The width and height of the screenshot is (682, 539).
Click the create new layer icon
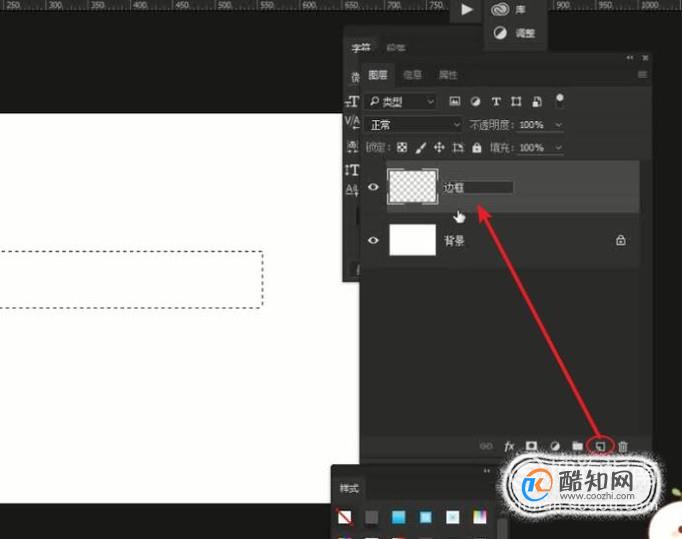point(600,446)
